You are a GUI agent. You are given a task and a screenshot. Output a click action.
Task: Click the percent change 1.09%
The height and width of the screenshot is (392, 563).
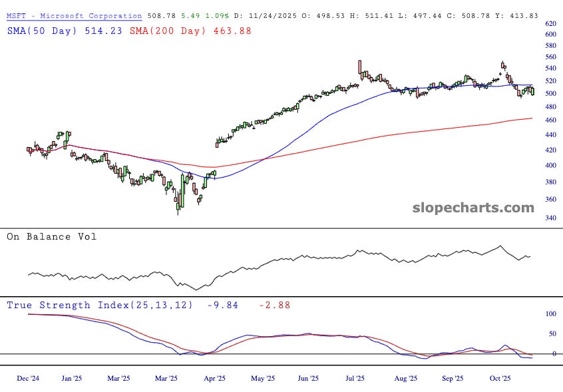217,16
